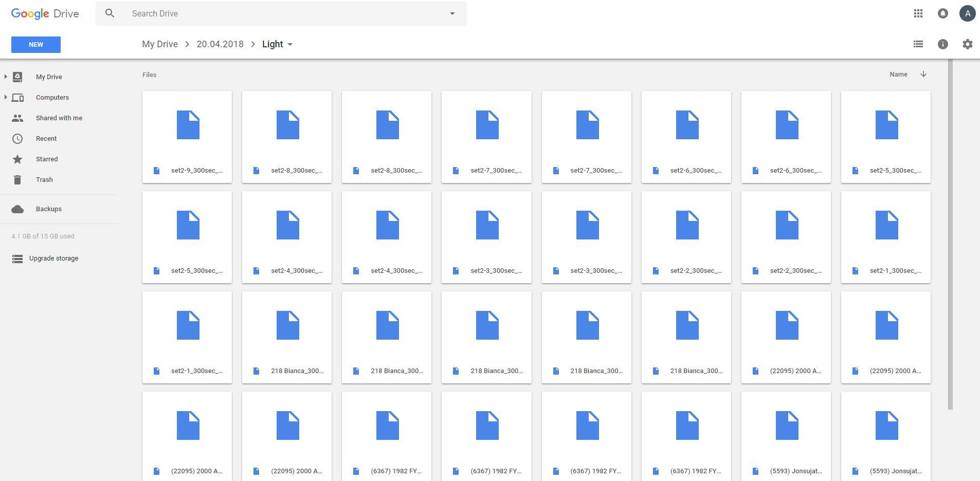Reverse sort direction arrow
This screenshot has height=481, width=980.
923,75
